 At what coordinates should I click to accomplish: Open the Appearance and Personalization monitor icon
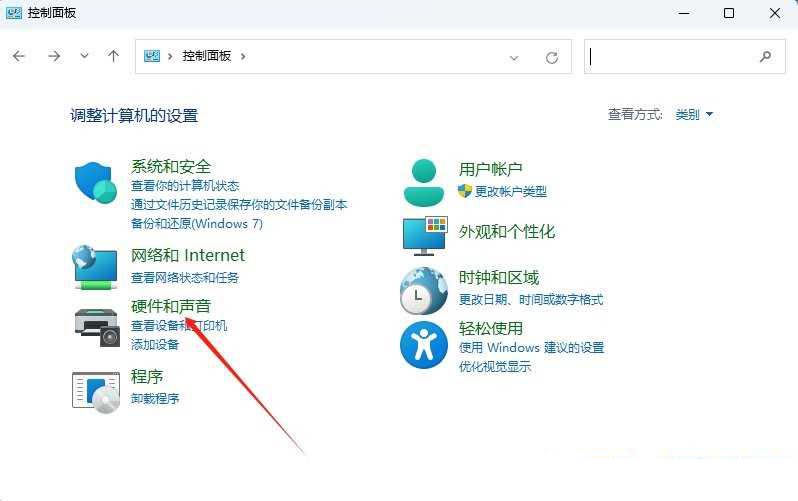424,235
